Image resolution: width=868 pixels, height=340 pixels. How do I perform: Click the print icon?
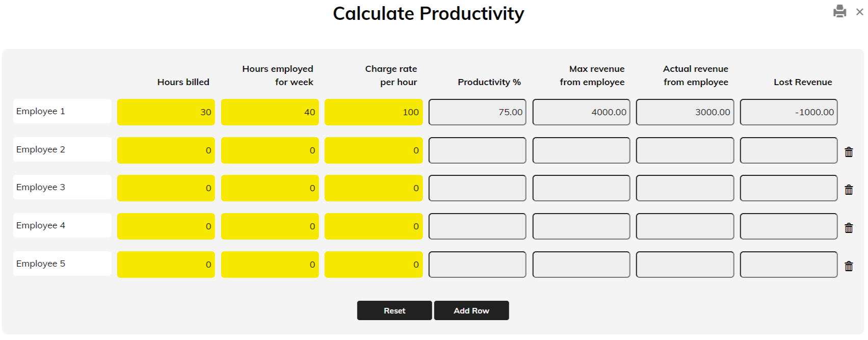839,11
